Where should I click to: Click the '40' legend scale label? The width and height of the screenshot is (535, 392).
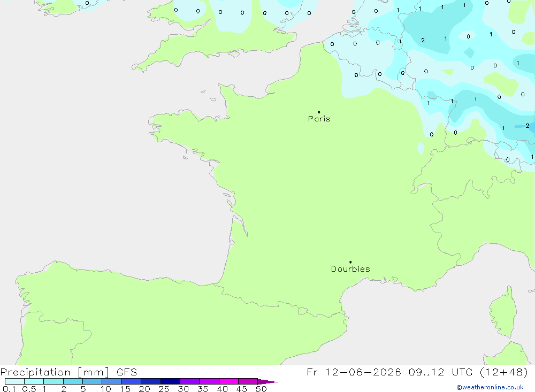click(223, 389)
